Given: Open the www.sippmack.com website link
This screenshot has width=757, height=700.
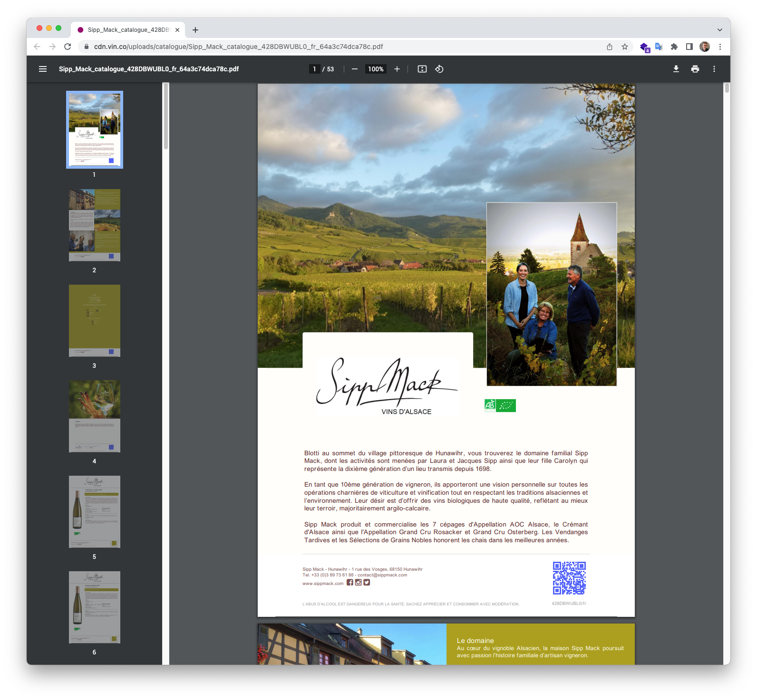Looking at the screenshot, I should click(x=323, y=584).
